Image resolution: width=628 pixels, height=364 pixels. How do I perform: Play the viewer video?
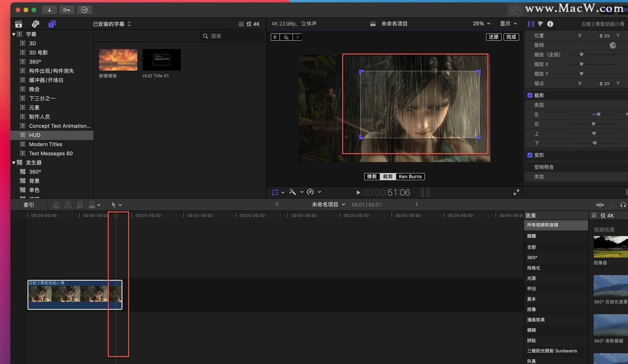tap(358, 193)
